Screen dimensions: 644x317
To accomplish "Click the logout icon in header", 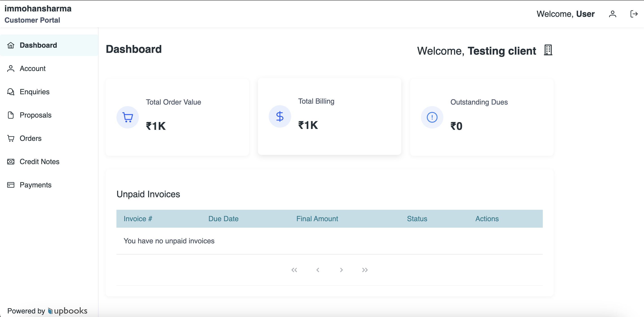I will tap(634, 14).
